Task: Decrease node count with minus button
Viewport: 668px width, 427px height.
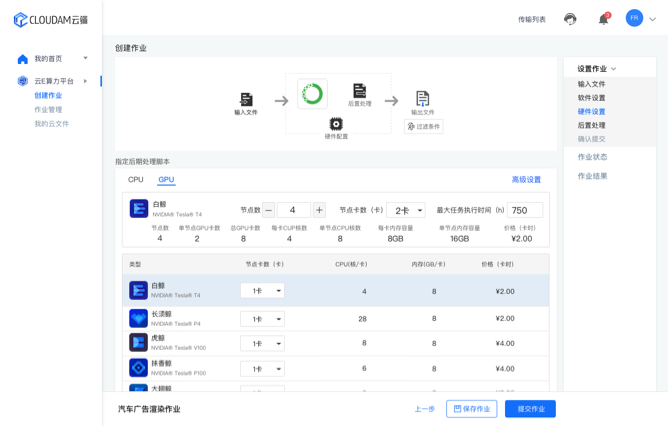Action: coord(268,210)
